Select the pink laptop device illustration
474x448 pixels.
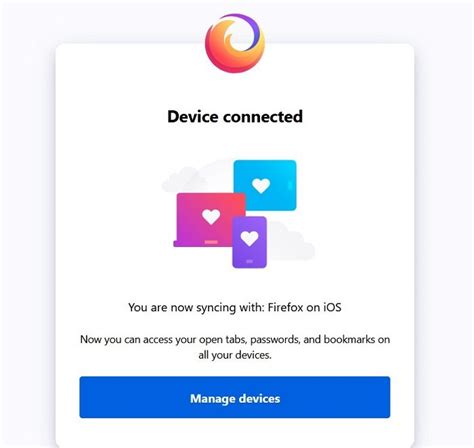pyautogui.click(x=209, y=220)
